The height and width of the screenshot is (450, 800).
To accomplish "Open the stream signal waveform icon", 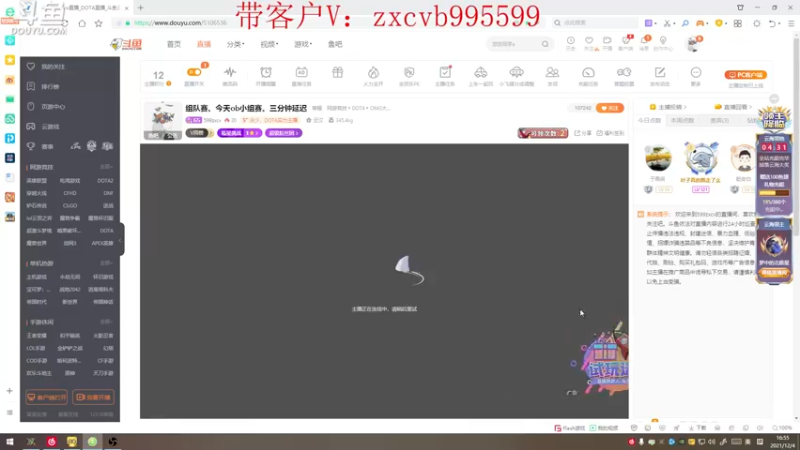I will [230, 72].
